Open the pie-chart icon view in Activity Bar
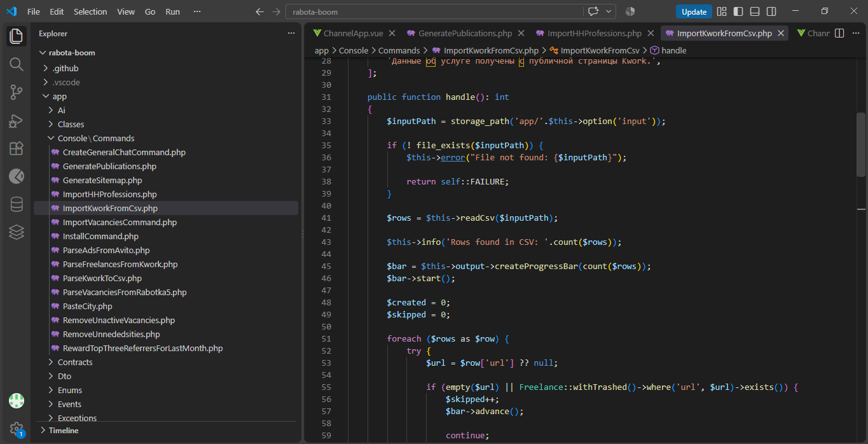Viewport: 868px width, 444px height. tap(17, 176)
